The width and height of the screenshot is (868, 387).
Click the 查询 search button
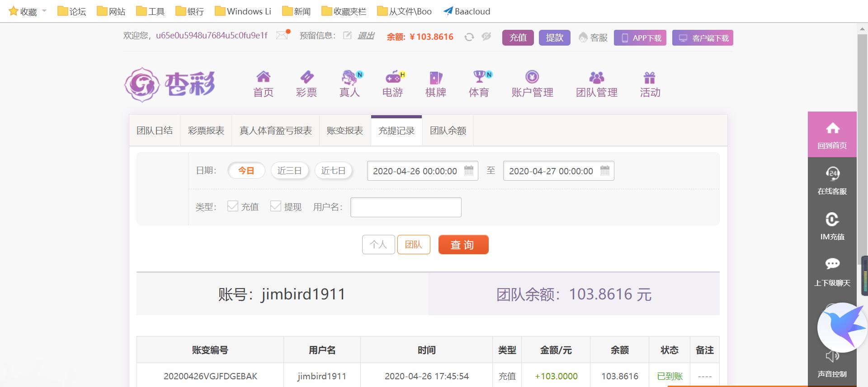pos(463,245)
